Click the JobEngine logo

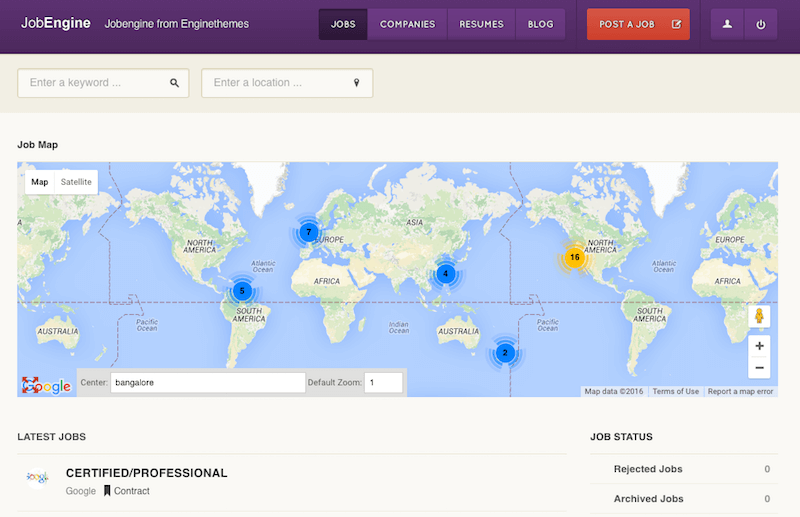click(x=56, y=23)
